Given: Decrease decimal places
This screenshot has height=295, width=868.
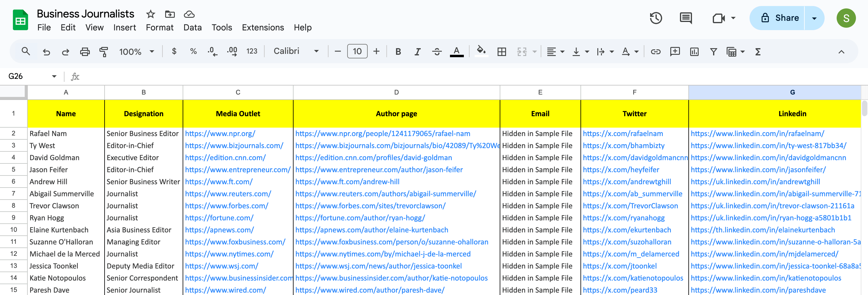Looking at the screenshot, I should point(212,51).
